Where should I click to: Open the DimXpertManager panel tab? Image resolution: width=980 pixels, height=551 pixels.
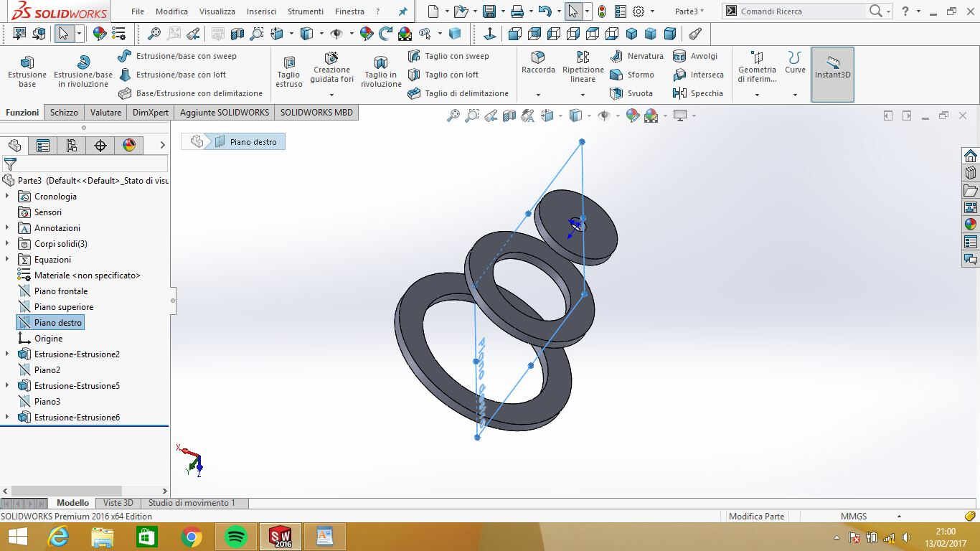pyautogui.click(x=100, y=146)
